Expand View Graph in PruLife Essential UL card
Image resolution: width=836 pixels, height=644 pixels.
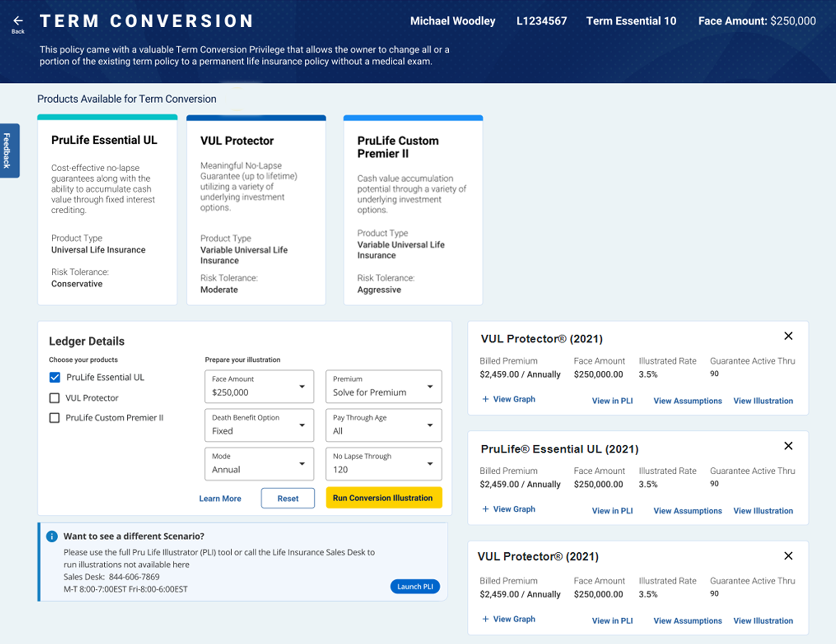click(509, 509)
